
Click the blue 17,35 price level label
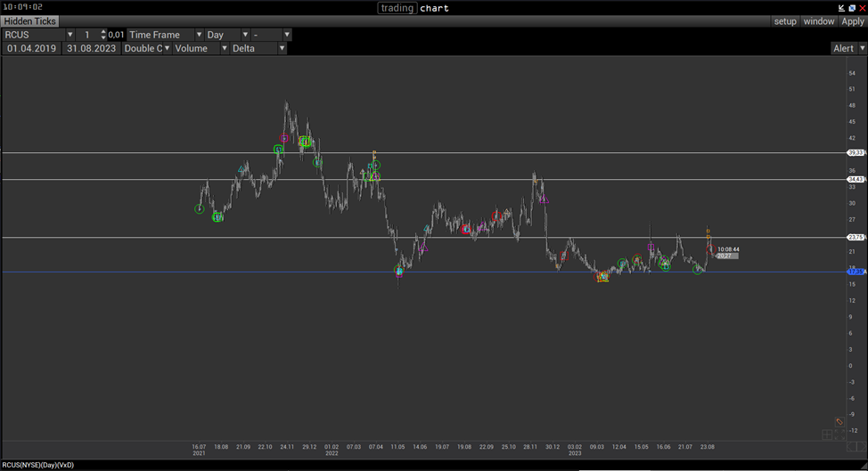(856, 272)
